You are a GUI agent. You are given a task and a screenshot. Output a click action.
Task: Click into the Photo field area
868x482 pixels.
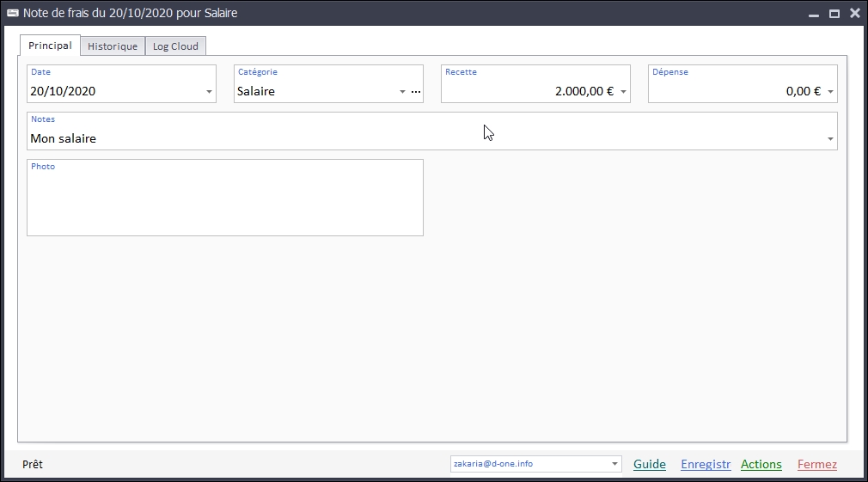(x=225, y=202)
